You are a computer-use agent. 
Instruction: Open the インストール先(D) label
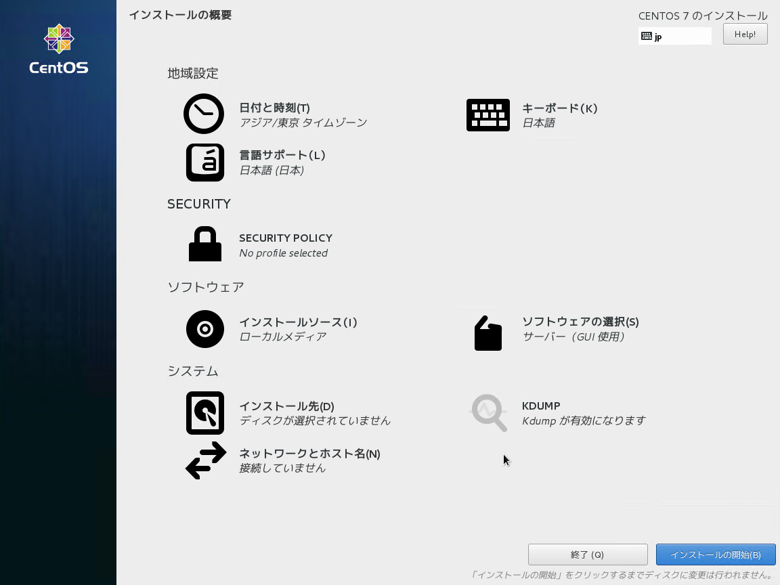point(287,406)
